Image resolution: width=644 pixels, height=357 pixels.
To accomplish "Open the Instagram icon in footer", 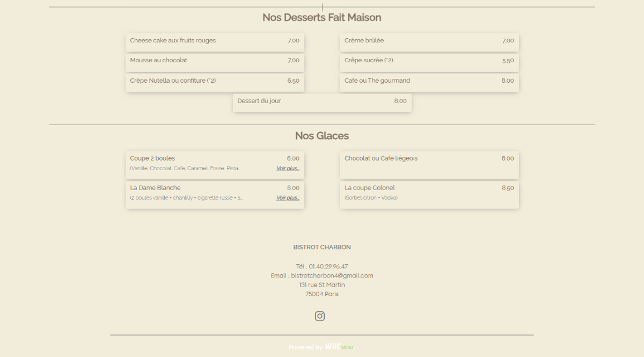I will point(320,316).
